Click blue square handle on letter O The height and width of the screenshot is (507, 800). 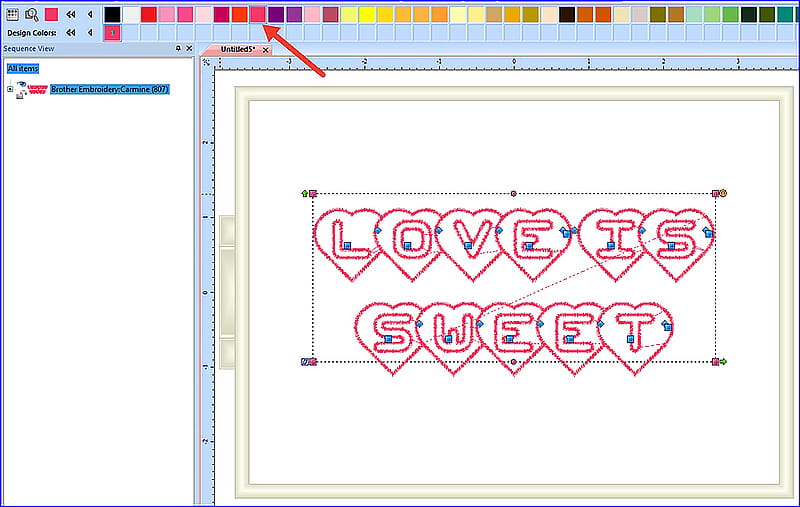pyautogui.click(x=407, y=246)
